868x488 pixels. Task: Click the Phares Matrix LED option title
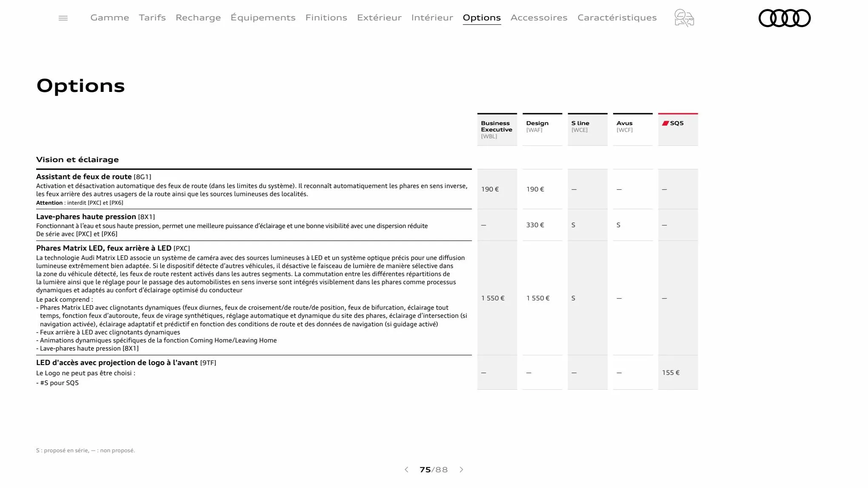point(104,248)
